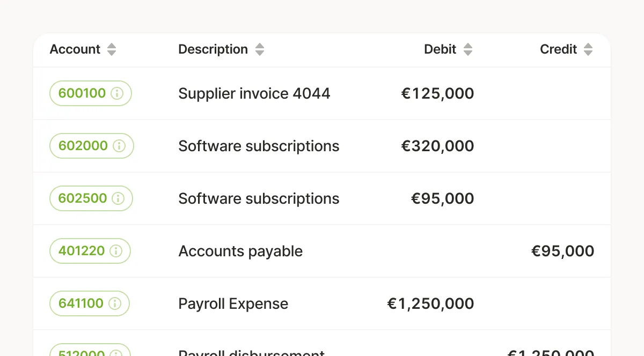Select the 602000 account badge
644x356 pixels.
[x=92, y=146]
